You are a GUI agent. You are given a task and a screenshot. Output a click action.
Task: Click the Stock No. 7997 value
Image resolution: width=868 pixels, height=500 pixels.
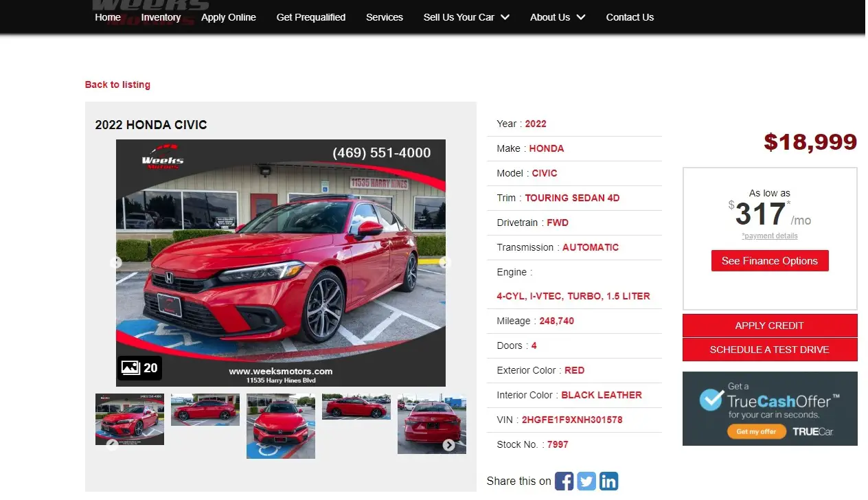(558, 444)
